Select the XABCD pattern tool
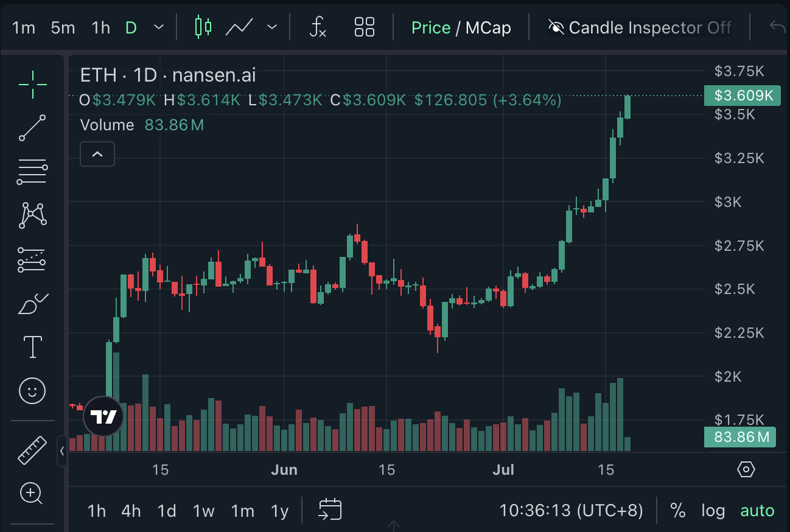The width and height of the screenshot is (790, 532). click(x=32, y=215)
